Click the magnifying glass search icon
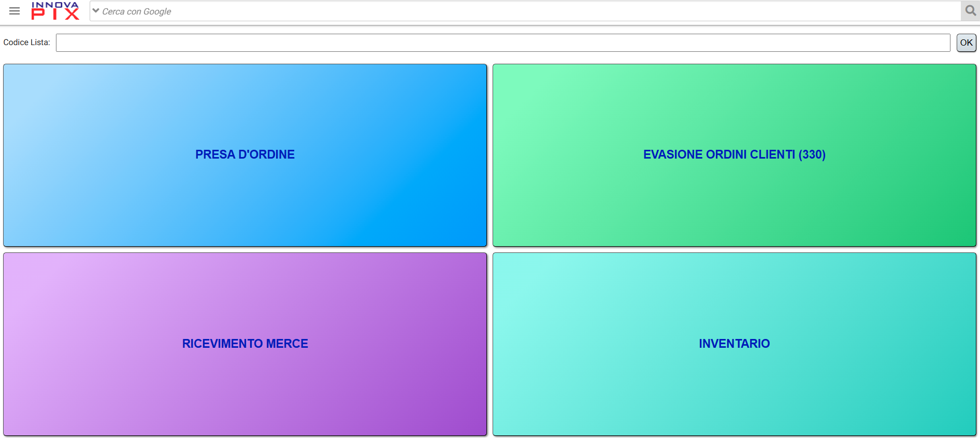Screen dimensions: 980x439 tap(970, 11)
